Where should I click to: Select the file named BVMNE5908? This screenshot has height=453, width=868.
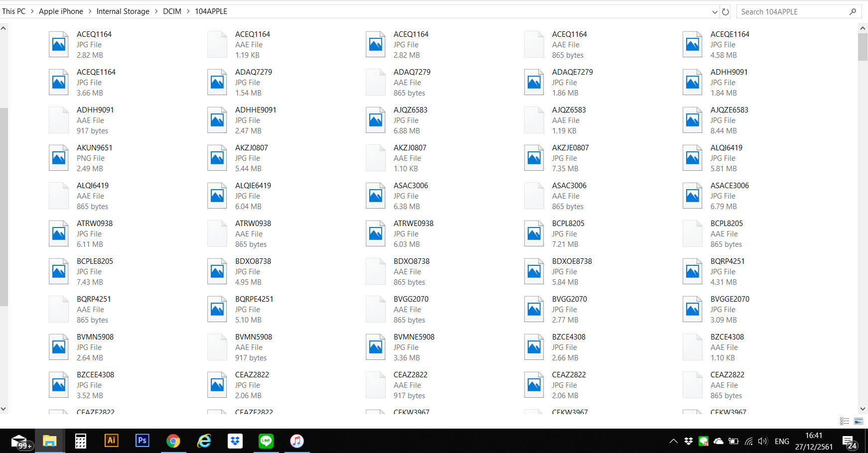[401, 347]
